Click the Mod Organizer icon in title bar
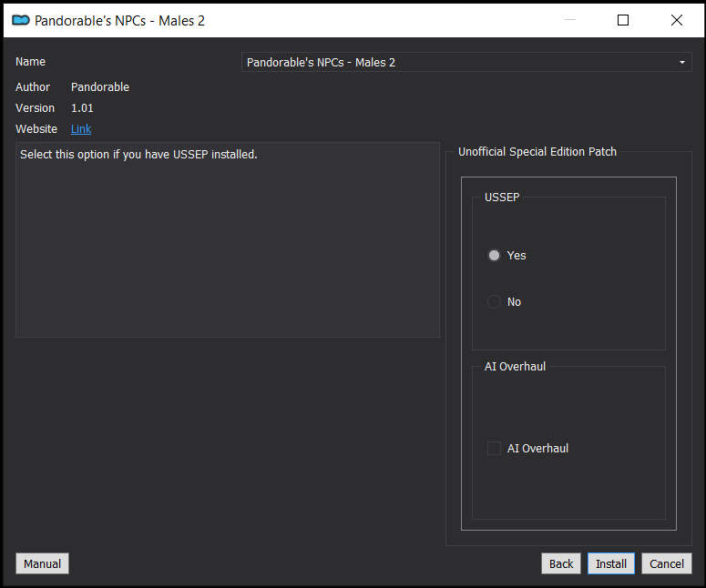The height and width of the screenshot is (588, 706). pyautogui.click(x=20, y=20)
